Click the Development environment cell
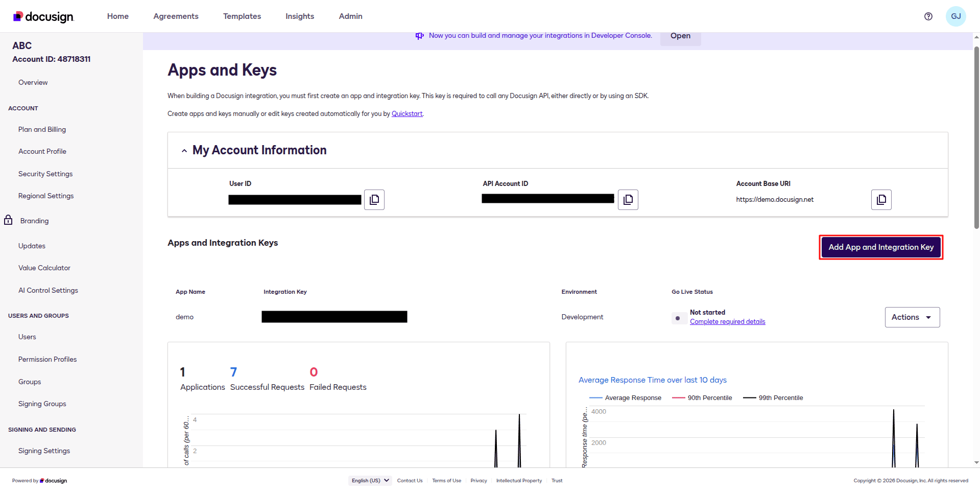Image resolution: width=980 pixels, height=493 pixels. coord(582,317)
